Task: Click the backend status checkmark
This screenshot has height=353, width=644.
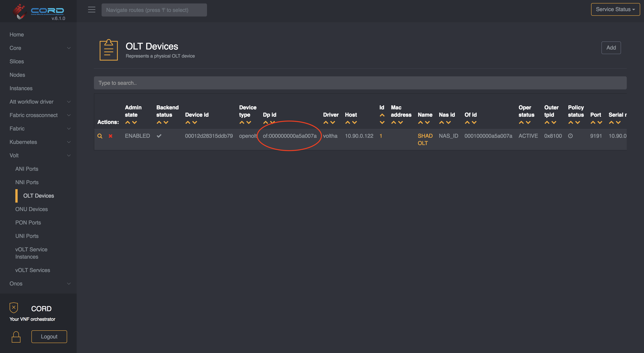Action: click(x=159, y=136)
